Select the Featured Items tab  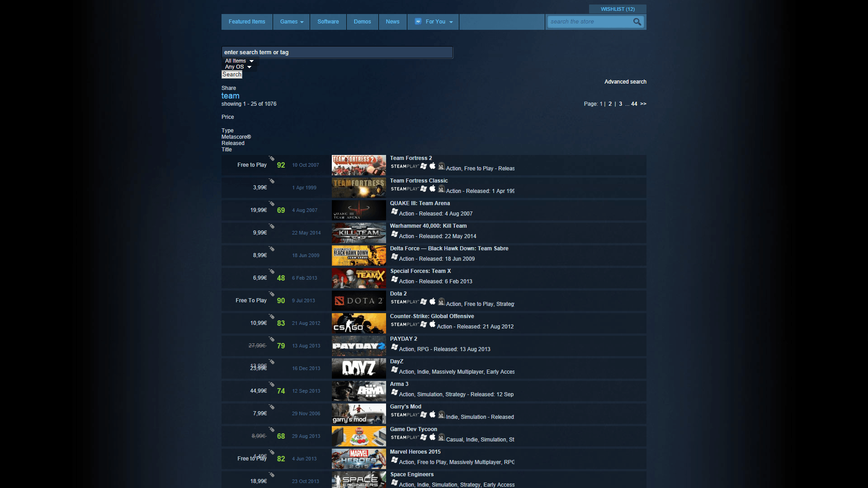point(247,21)
